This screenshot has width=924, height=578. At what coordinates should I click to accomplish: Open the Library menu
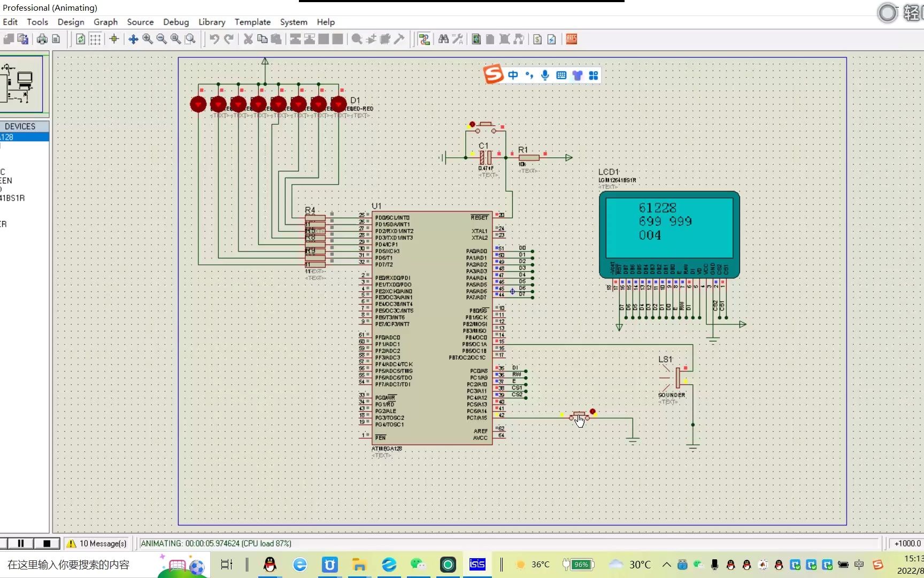coord(212,22)
